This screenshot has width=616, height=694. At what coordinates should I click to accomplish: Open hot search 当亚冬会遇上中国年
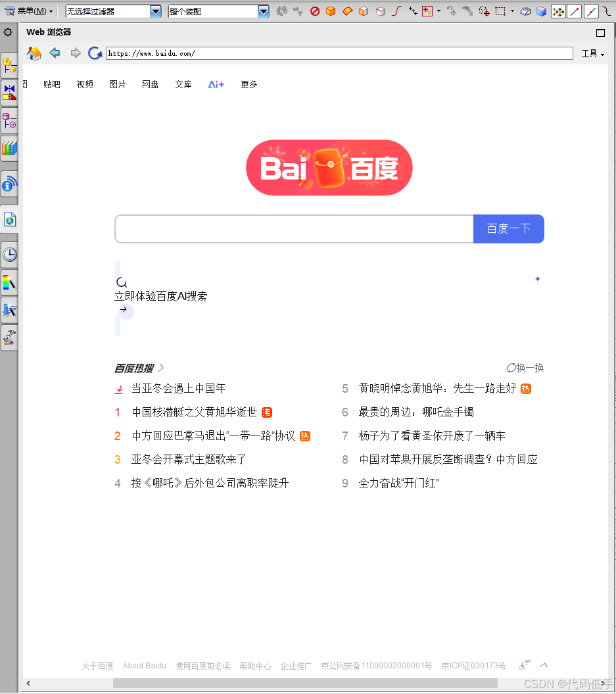[179, 389]
